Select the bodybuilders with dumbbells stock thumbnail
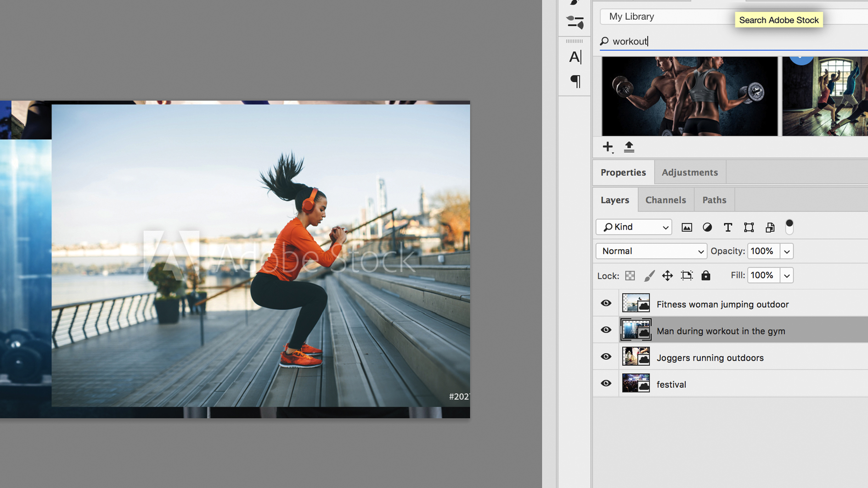The width and height of the screenshot is (868, 488). coord(690,96)
